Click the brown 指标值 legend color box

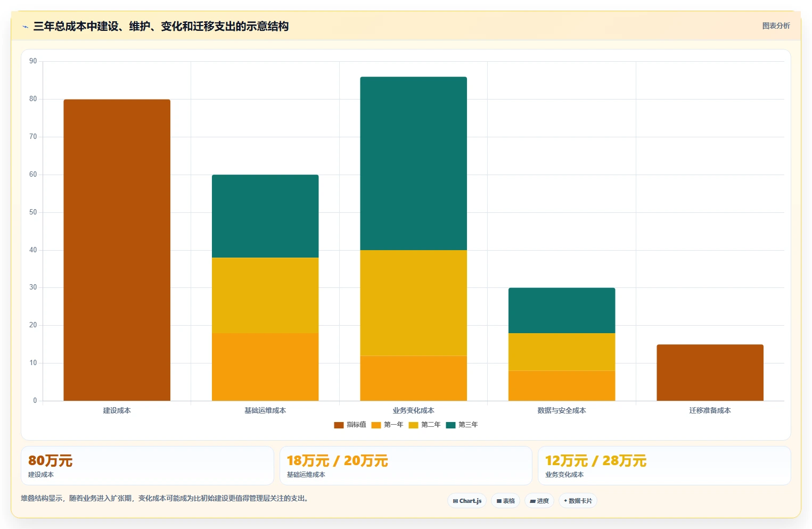[x=339, y=425]
